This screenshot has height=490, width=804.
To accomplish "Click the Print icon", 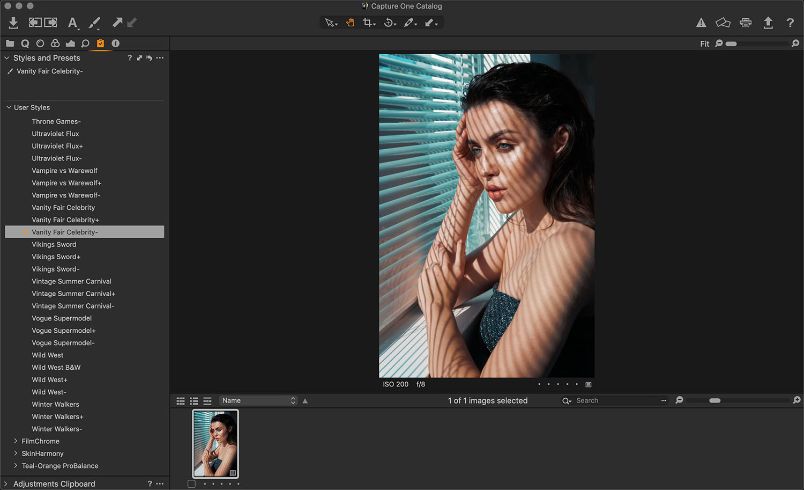I will [746, 23].
